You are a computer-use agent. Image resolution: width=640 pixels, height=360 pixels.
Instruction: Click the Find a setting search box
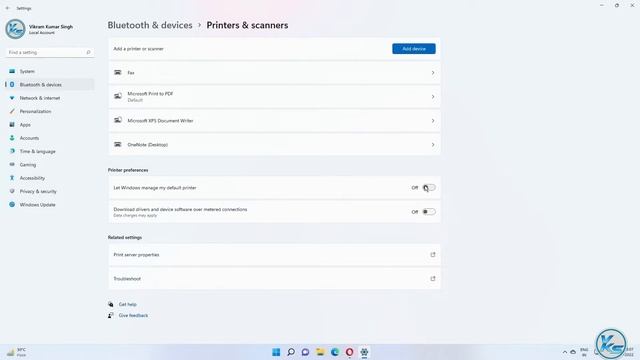point(49,52)
